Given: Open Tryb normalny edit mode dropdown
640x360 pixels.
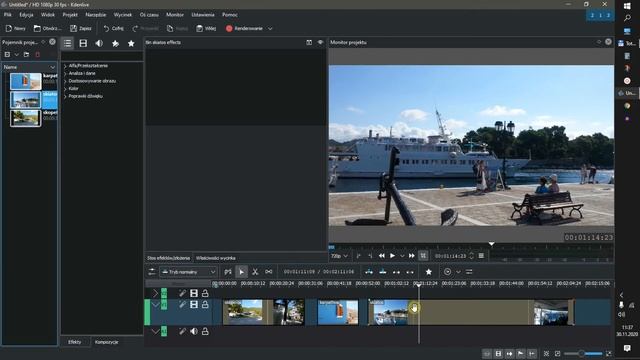Looking at the screenshot, I should click(188, 272).
